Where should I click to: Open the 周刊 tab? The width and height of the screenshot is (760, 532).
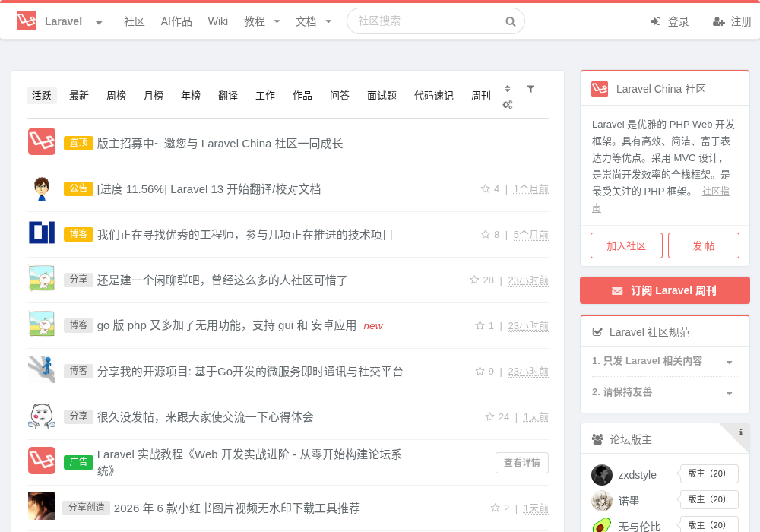click(481, 96)
